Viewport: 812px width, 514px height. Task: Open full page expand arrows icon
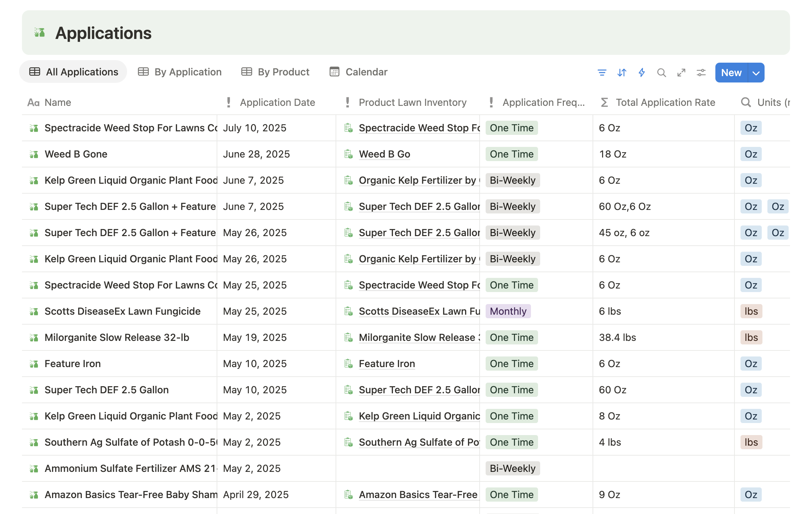(x=681, y=73)
